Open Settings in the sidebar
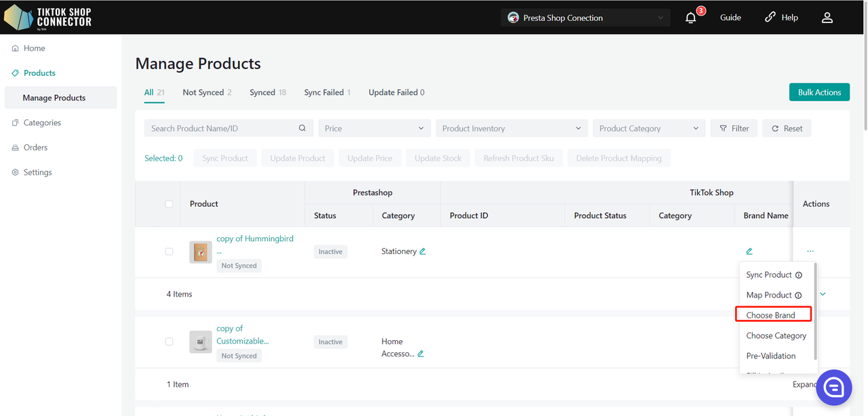 (x=38, y=172)
